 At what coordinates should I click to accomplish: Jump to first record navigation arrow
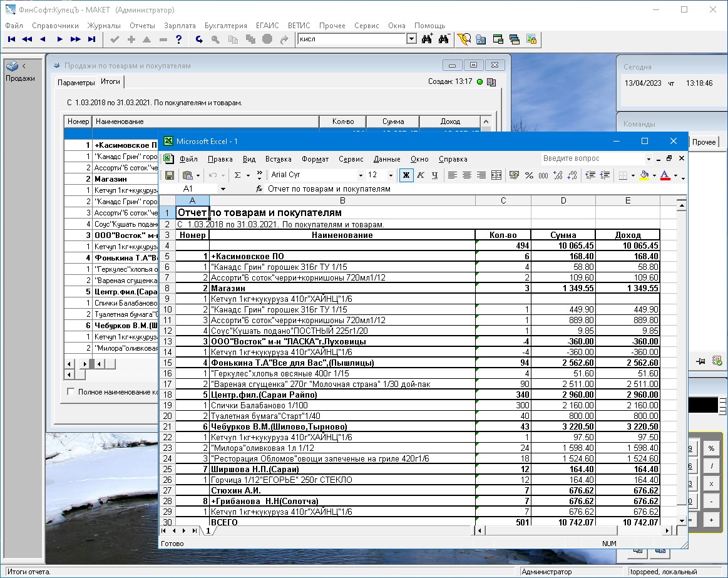(11, 39)
